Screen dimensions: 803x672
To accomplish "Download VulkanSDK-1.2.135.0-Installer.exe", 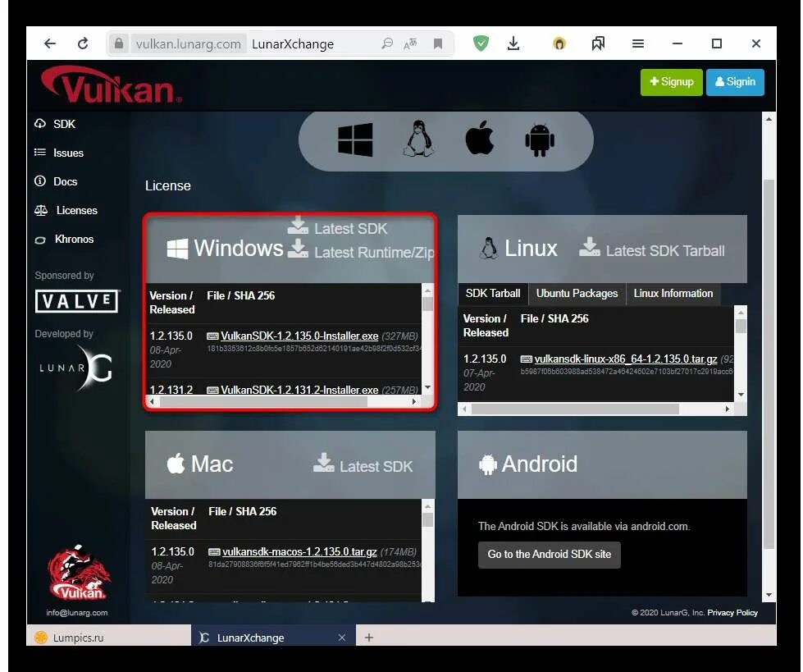I will coord(299,336).
